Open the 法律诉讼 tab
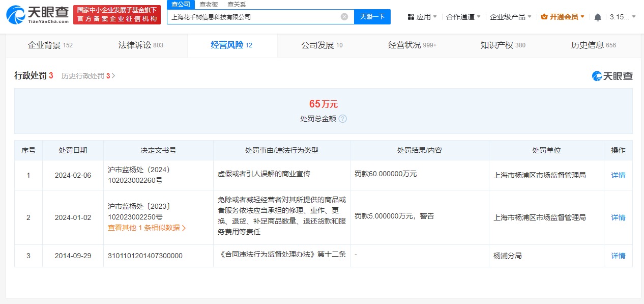The image size is (644, 304). (141, 45)
